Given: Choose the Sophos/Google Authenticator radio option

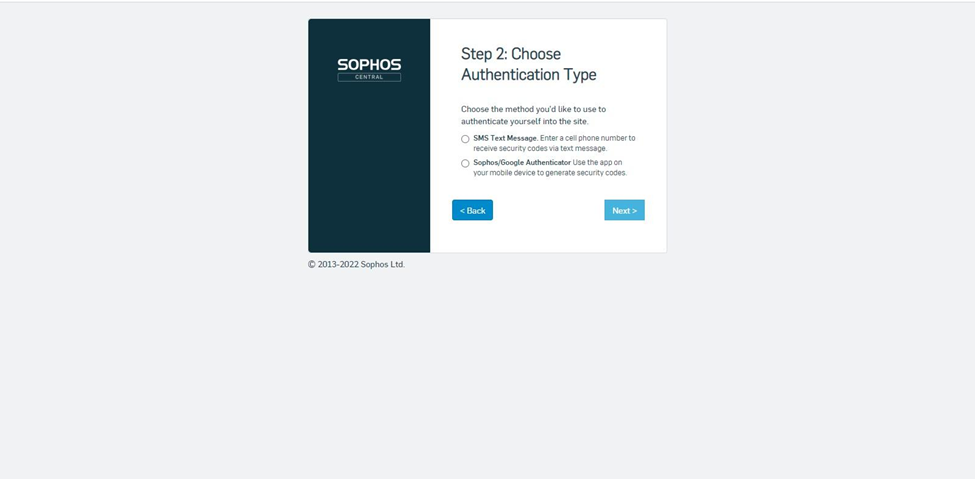Looking at the screenshot, I should [465, 164].
